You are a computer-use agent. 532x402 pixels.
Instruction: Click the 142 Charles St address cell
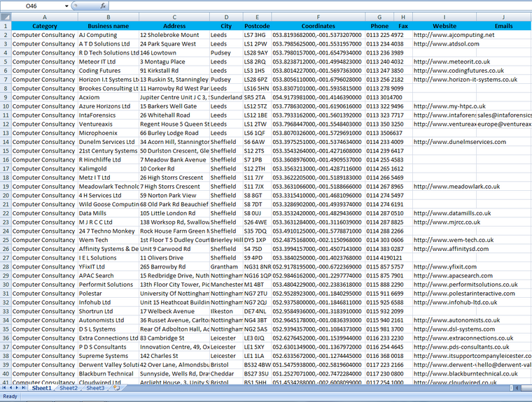[174, 356]
